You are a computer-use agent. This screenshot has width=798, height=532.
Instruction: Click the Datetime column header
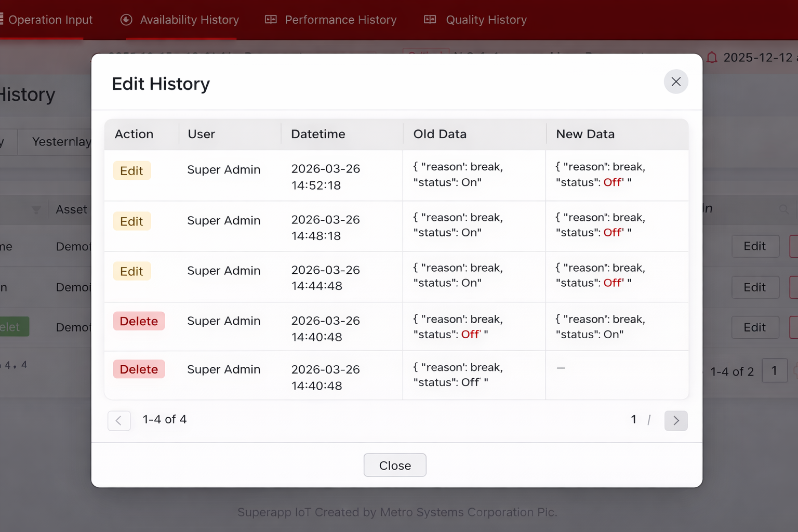pos(318,134)
